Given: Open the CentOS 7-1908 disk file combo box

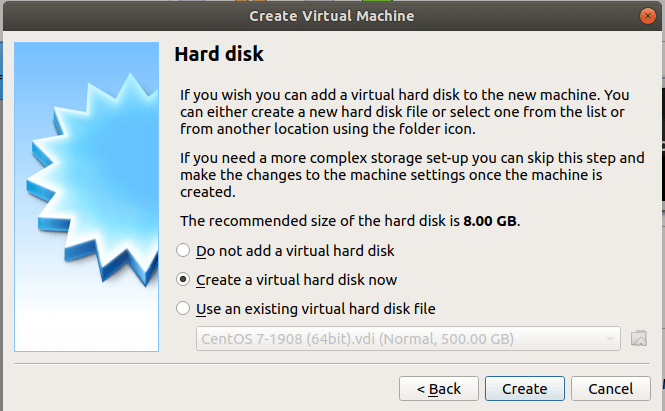Looking at the screenshot, I should coord(400,338).
